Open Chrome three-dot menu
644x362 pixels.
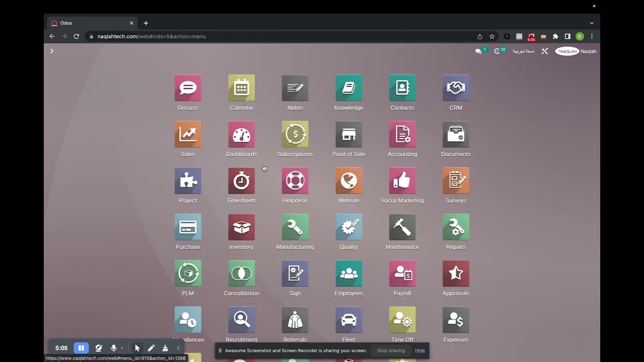[x=592, y=36]
